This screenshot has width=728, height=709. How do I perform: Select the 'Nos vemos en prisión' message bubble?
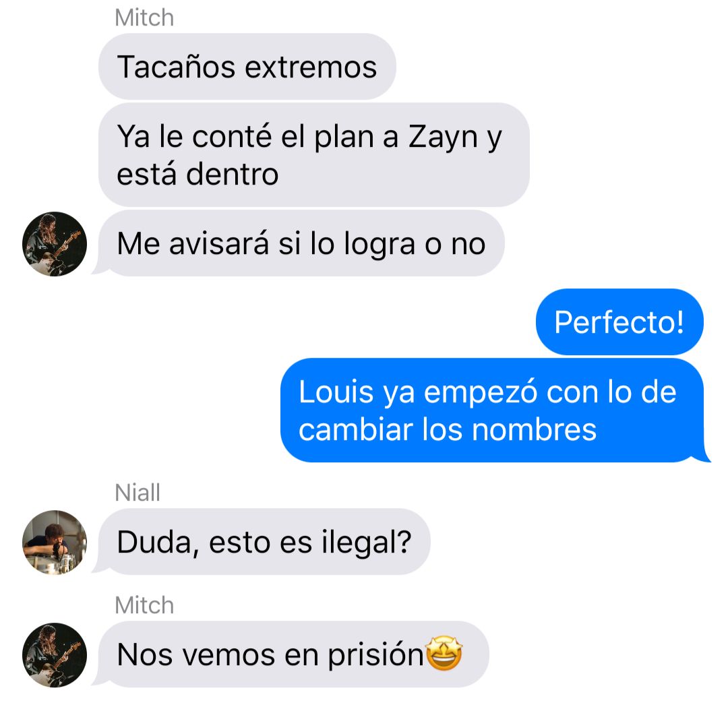tap(291, 654)
